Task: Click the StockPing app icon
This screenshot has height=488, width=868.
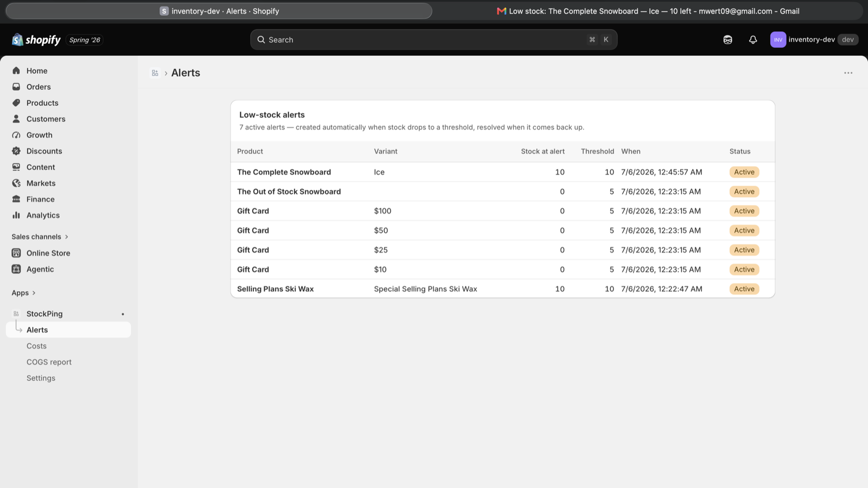Action: [x=16, y=314]
